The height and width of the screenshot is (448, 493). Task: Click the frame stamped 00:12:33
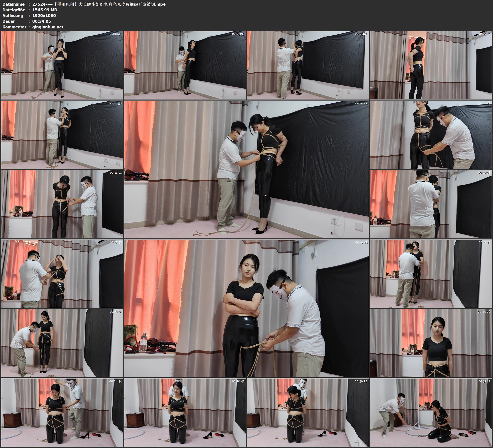coord(430,135)
